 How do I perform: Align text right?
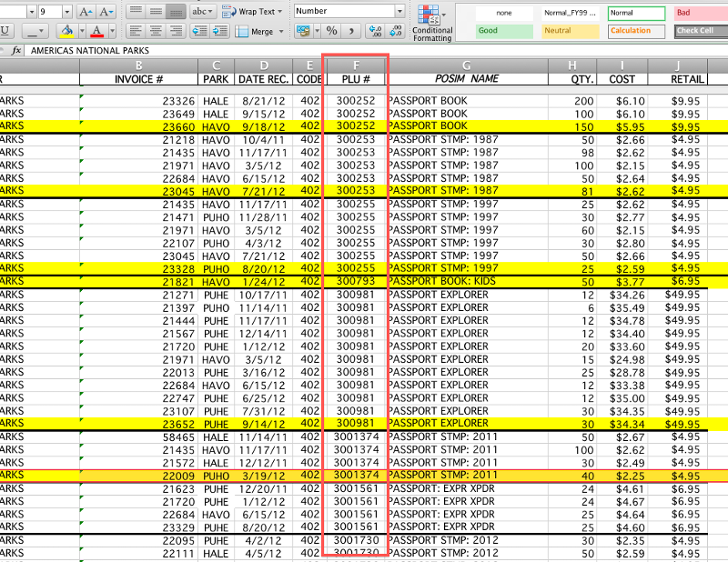click(176, 31)
